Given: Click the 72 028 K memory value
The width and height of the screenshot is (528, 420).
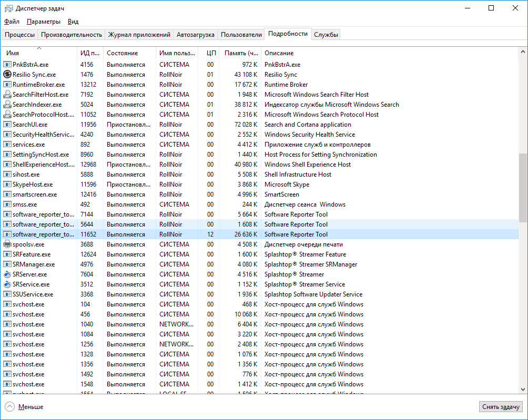Looking at the screenshot, I should pos(246,125).
